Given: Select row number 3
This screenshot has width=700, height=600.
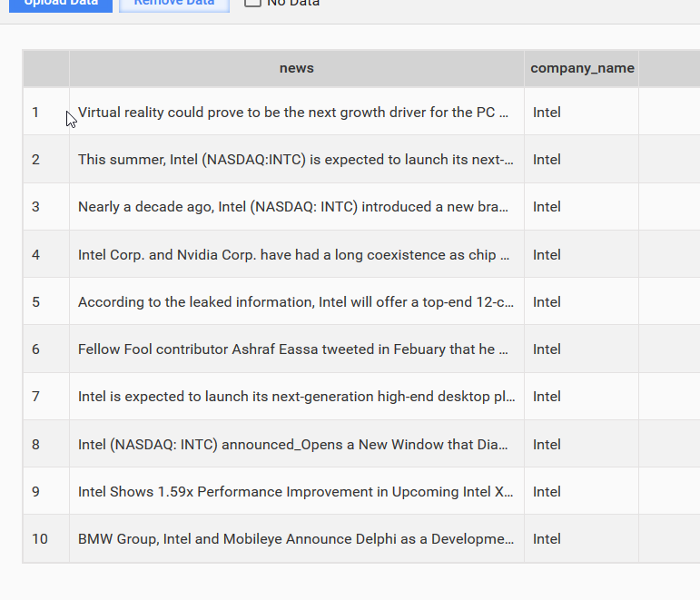Looking at the screenshot, I should (x=46, y=207).
